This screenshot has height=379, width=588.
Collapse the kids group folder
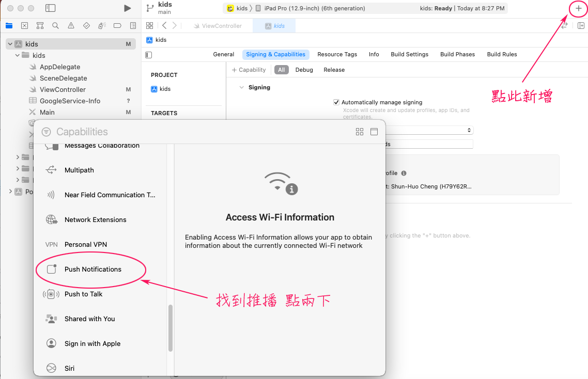[17, 55]
